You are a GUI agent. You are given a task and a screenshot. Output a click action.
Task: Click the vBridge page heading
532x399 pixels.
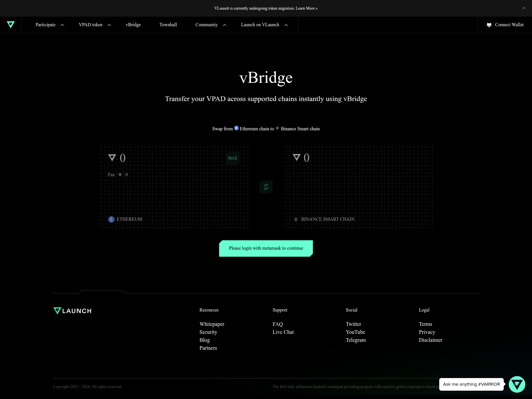tap(266, 77)
